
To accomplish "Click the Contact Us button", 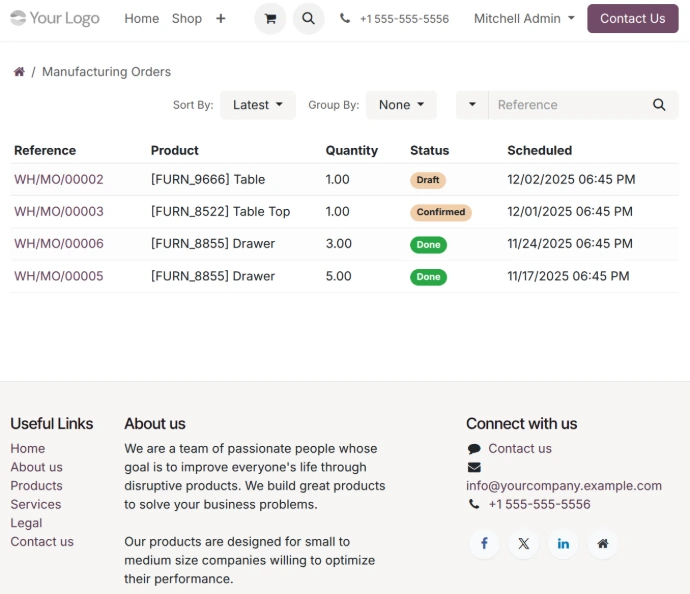I will (x=632, y=19).
